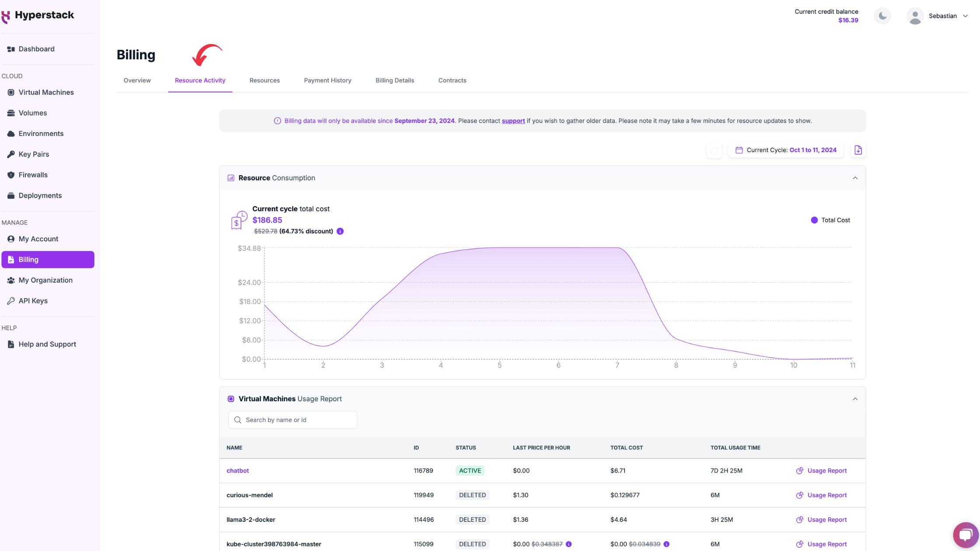This screenshot has width=980, height=551.
Task: Open Payment History tab
Action: [x=328, y=80]
